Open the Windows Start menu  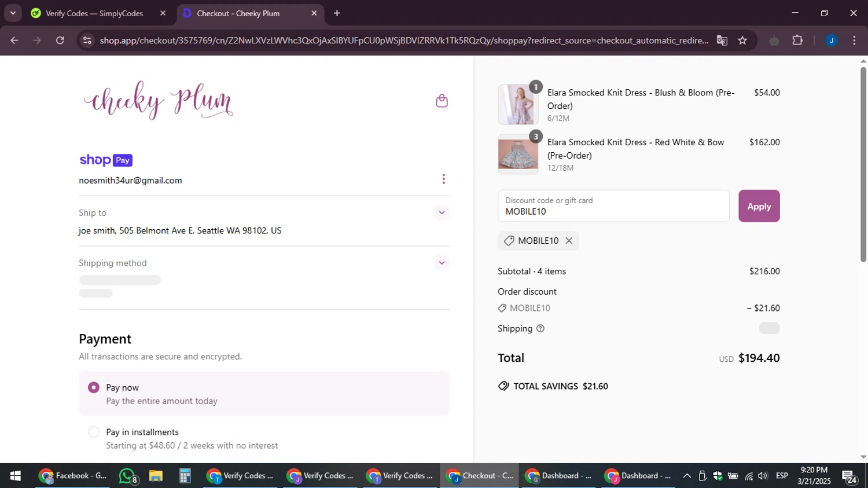(16, 476)
